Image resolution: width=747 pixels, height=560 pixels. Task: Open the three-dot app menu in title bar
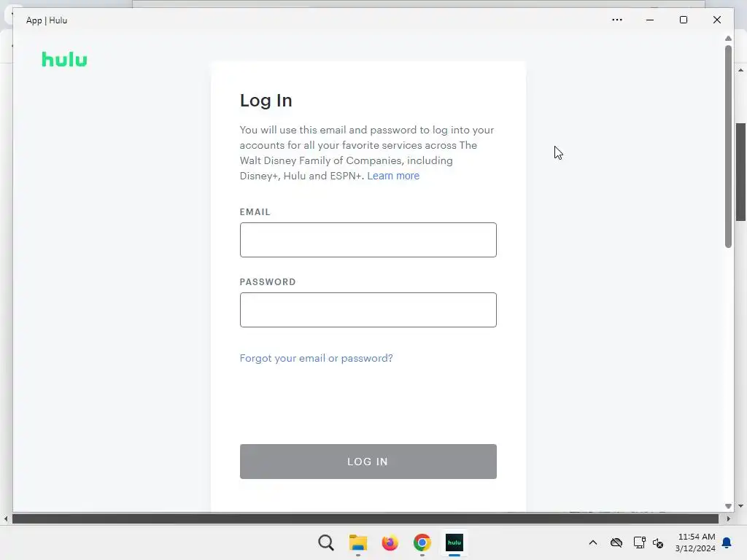click(x=617, y=20)
